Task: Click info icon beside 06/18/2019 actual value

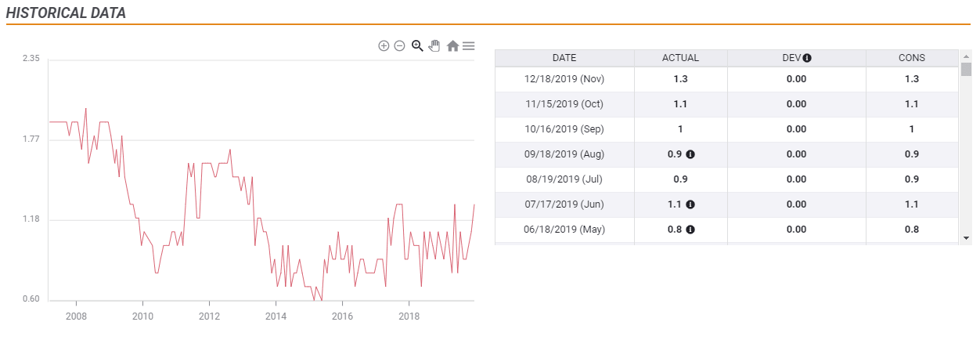Action: click(690, 230)
